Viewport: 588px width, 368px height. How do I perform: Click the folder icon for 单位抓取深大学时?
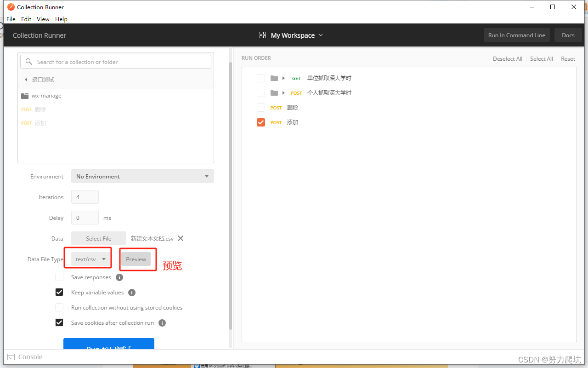click(274, 78)
